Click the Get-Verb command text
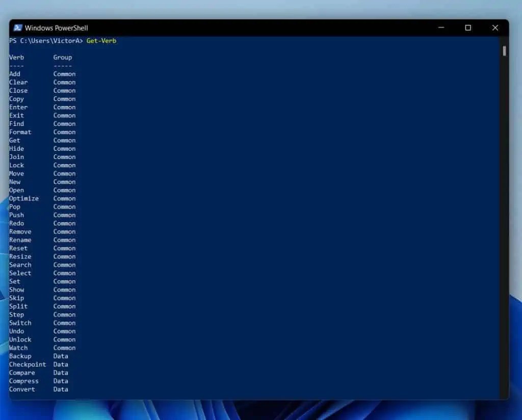The image size is (522, 420). pos(101,41)
